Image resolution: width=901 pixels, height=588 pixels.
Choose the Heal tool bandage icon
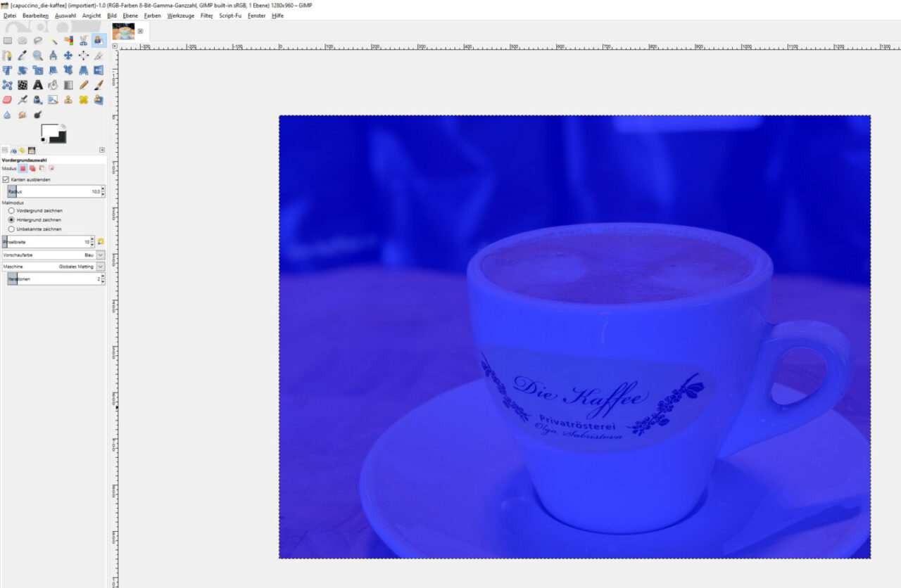[84, 100]
